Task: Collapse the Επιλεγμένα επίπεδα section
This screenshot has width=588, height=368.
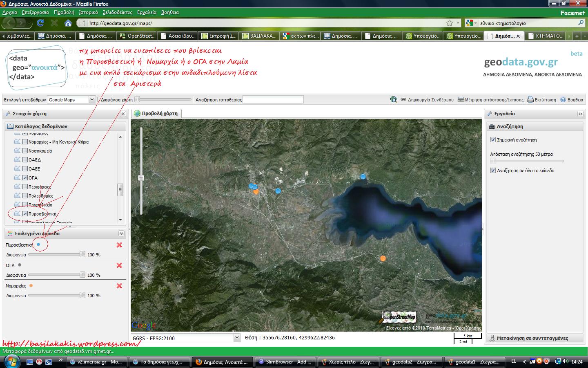Action: [121, 233]
